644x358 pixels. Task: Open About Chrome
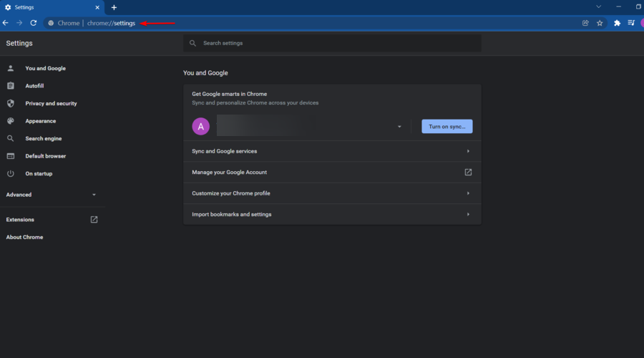(24, 237)
